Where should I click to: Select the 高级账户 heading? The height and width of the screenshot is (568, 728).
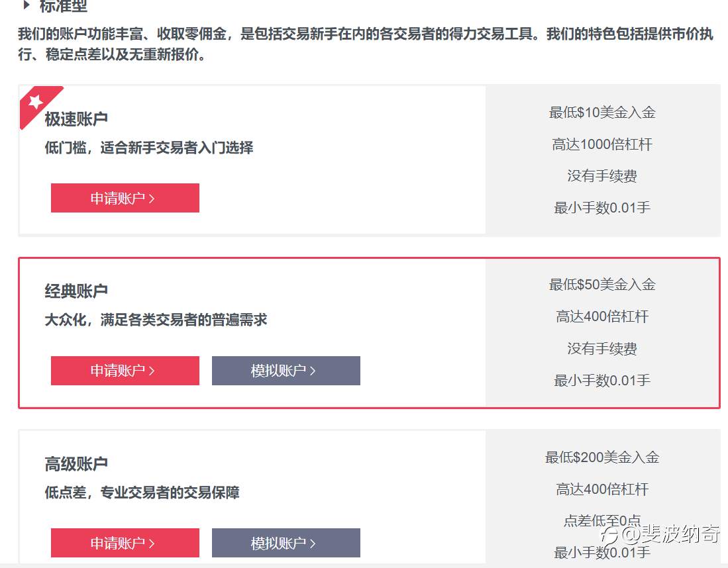click(x=76, y=464)
